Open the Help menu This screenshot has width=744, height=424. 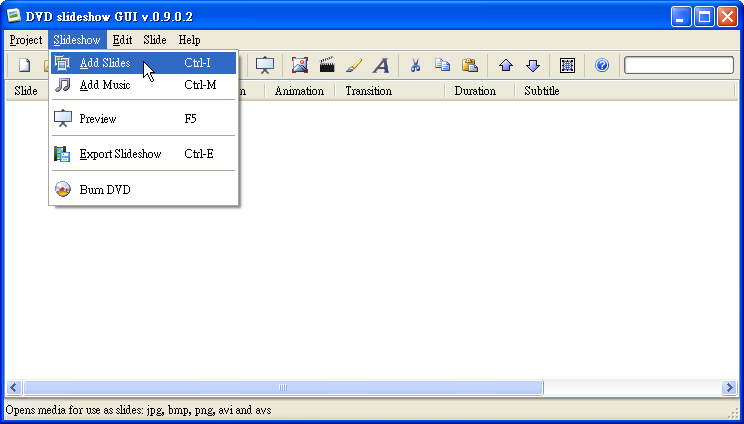click(x=189, y=40)
